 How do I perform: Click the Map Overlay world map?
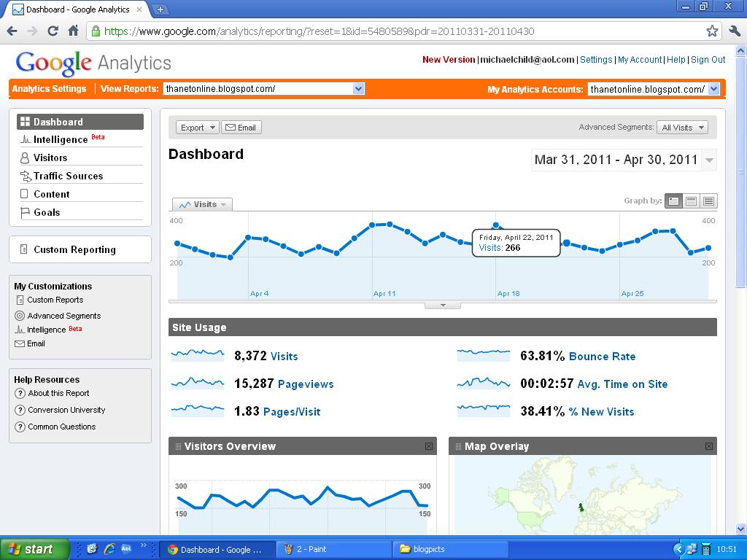coord(582,495)
